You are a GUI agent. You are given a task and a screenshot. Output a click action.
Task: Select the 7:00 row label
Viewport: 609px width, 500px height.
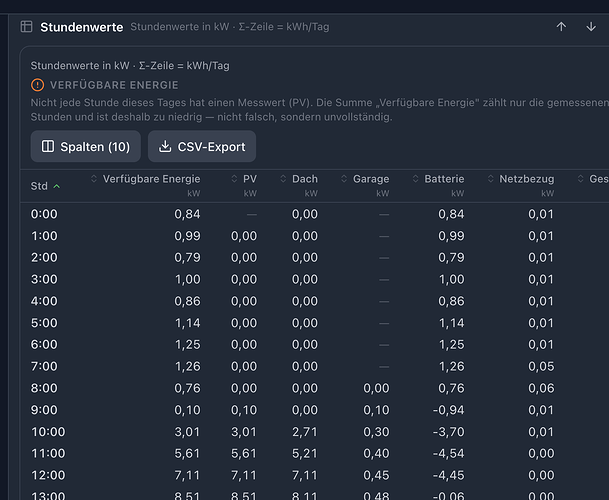(44, 366)
